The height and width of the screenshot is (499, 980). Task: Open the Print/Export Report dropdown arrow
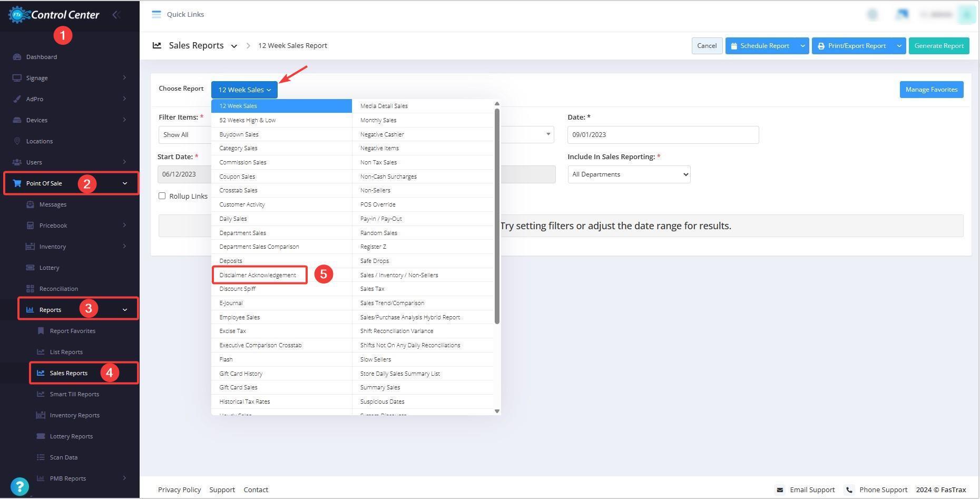[x=899, y=46]
